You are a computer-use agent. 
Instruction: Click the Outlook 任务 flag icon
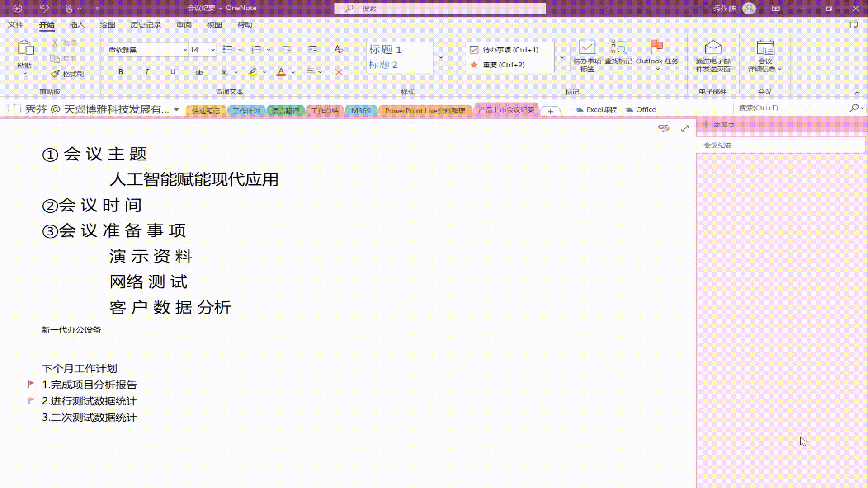(656, 47)
